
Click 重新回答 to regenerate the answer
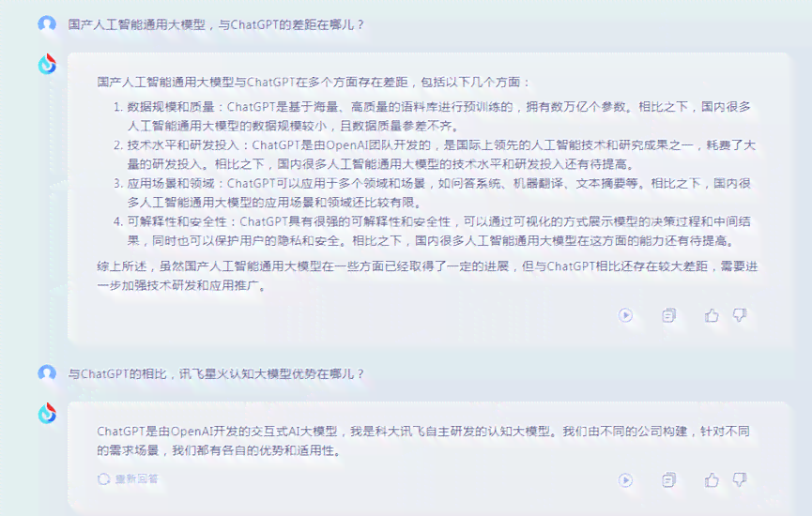tap(128, 479)
